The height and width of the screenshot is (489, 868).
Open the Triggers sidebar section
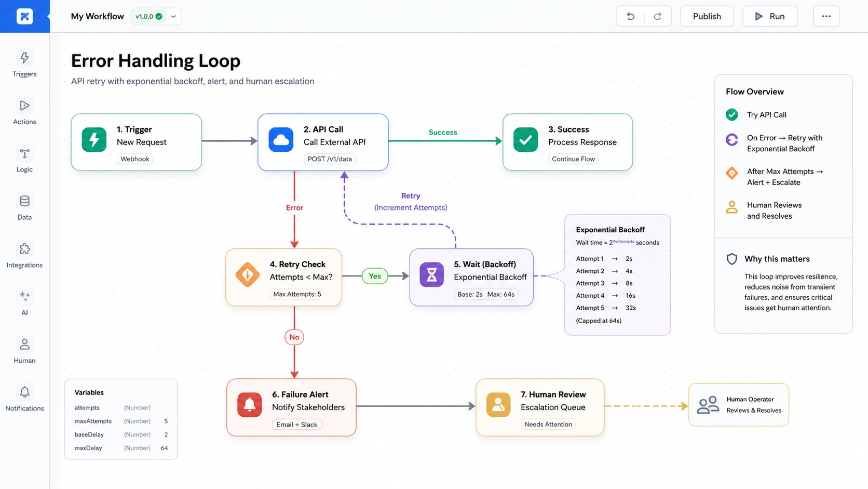tap(24, 64)
